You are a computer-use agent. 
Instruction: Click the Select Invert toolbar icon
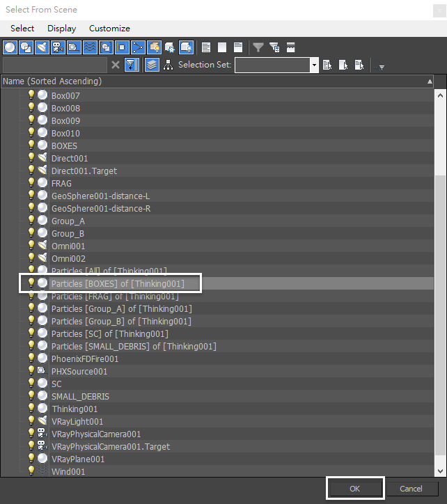[x=238, y=47]
